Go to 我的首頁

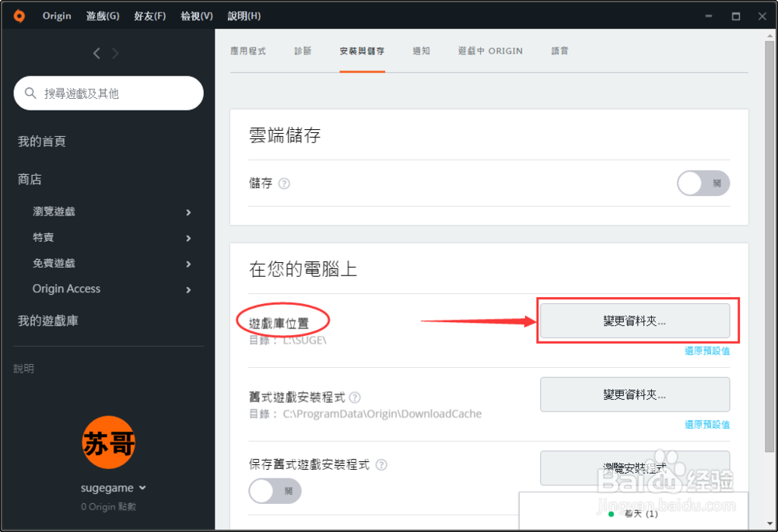(x=42, y=142)
